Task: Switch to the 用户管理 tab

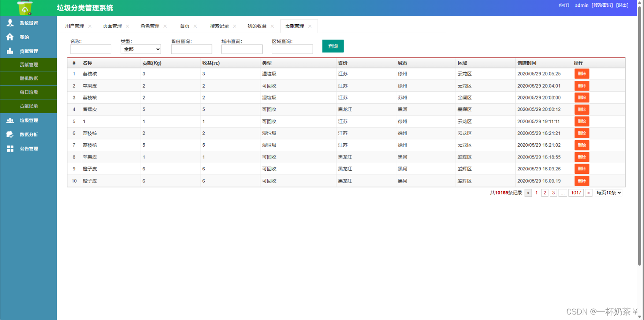Action: click(75, 26)
